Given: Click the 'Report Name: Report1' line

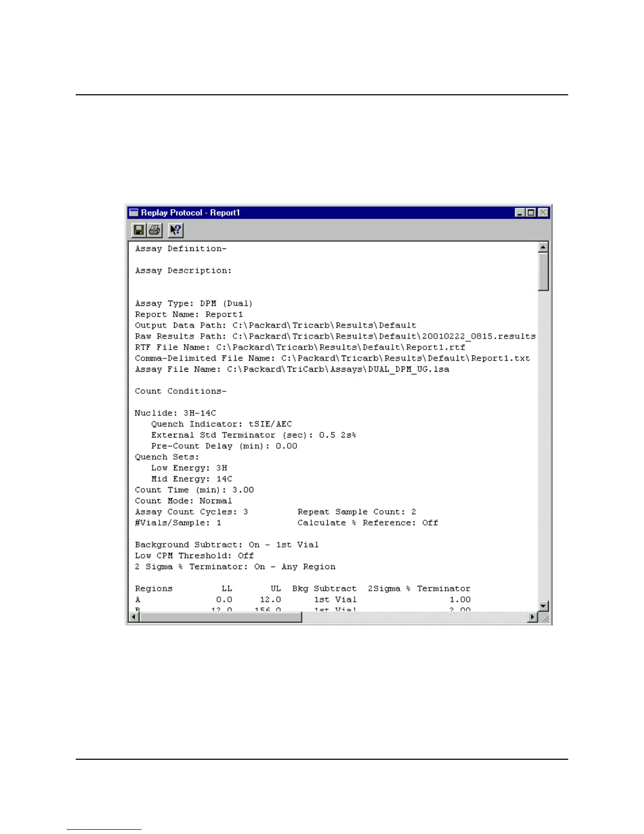Looking at the screenshot, I should point(189,314).
